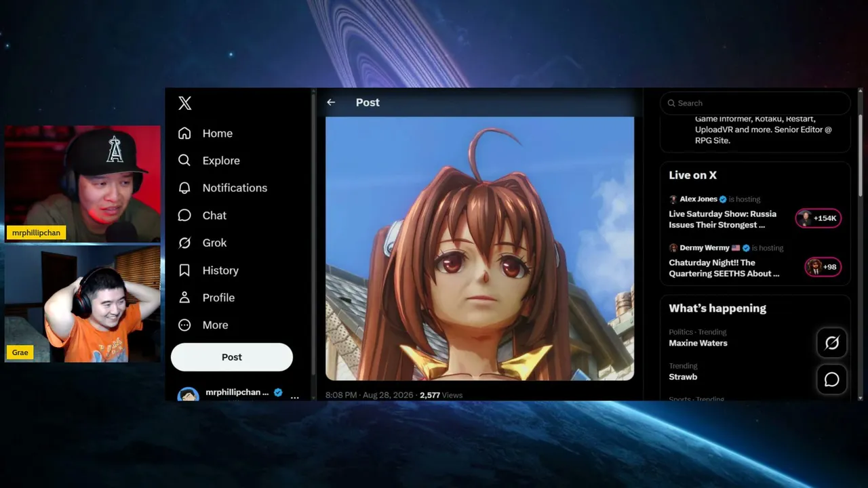Open the anime character image in the post

click(x=480, y=248)
